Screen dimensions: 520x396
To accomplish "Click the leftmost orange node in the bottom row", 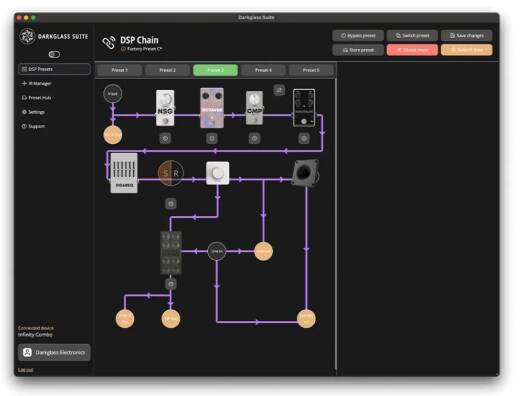I will [x=125, y=319].
